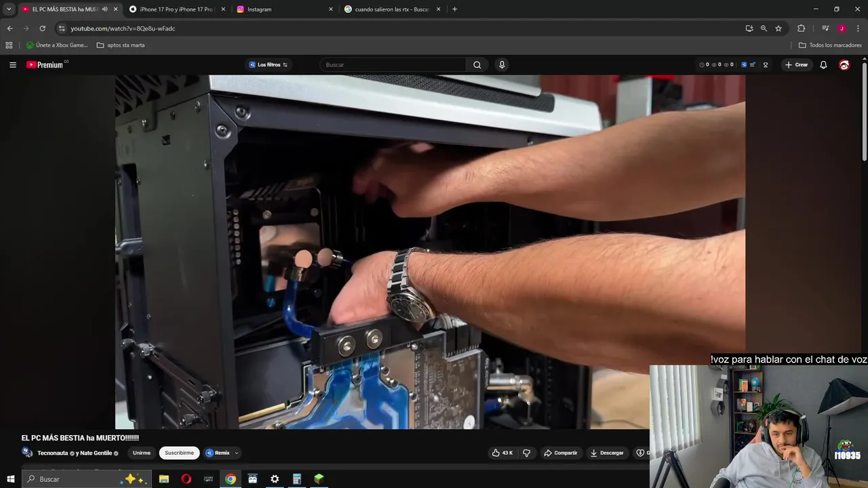The width and height of the screenshot is (868, 488).
Task: Expand the dropdown arrow next to Remix
Action: (236, 453)
